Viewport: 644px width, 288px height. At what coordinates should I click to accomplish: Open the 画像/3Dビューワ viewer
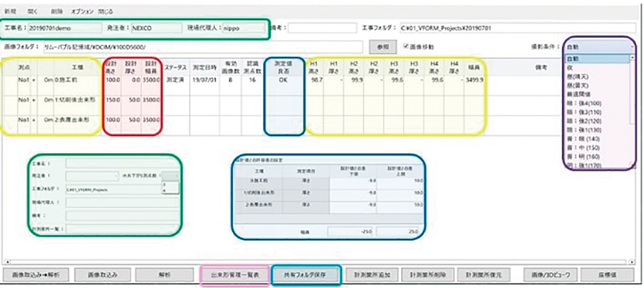548,275
